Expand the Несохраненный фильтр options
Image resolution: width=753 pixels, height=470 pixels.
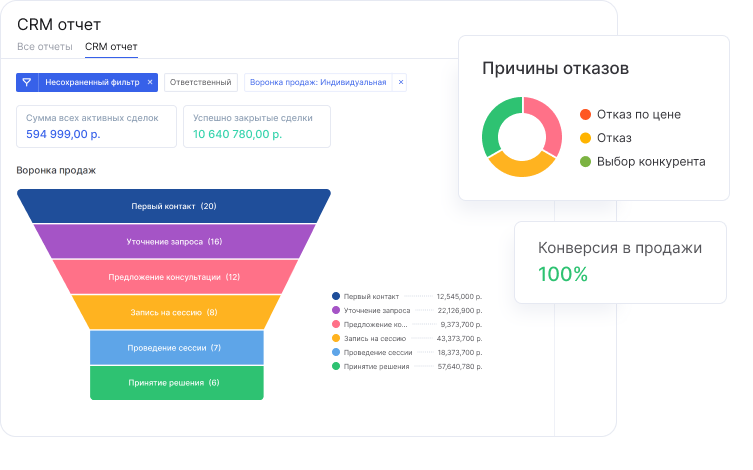click(91, 82)
